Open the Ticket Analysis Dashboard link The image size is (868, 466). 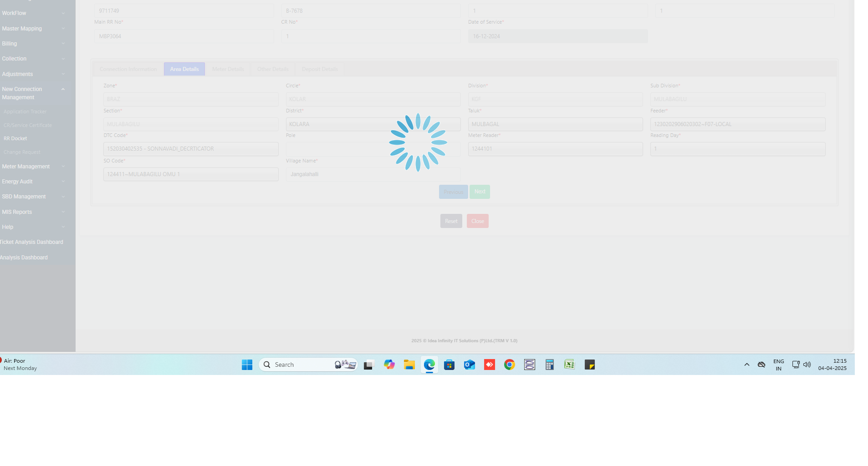tap(31, 242)
